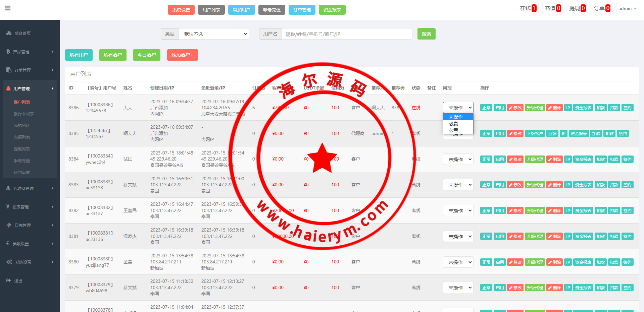
Task: Click pencil 修改 button for user 8386
Action: click(x=515, y=108)
